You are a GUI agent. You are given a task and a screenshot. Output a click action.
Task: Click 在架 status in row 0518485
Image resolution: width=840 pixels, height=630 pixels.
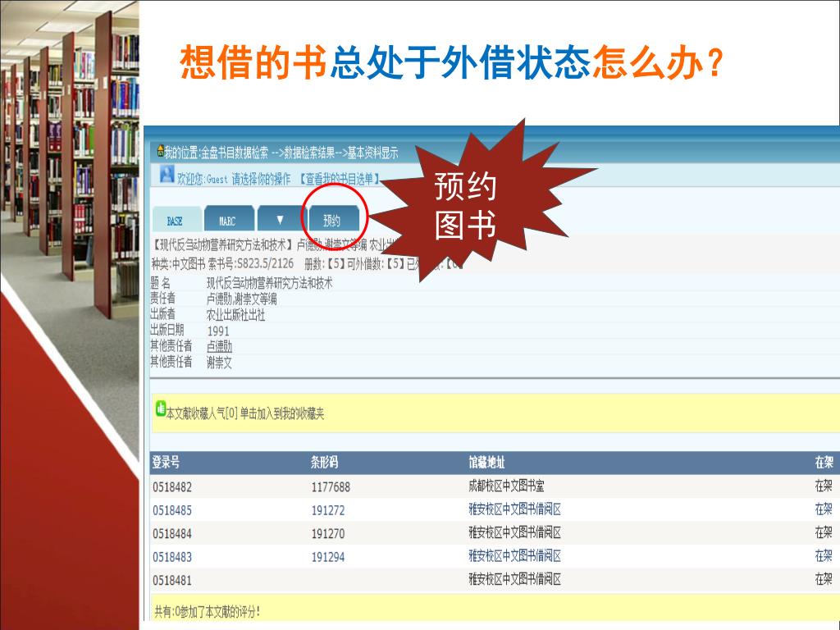(824, 509)
